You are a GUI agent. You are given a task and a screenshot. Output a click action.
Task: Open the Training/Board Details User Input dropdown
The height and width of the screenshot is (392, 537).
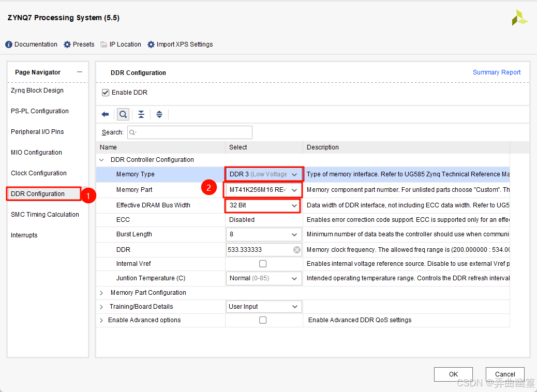pos(264,307)
